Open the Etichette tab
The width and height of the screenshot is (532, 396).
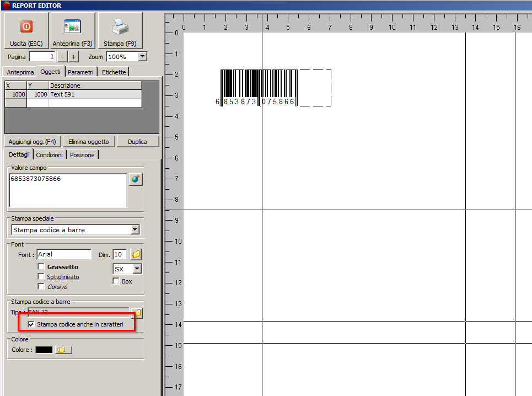click(114, 72)
